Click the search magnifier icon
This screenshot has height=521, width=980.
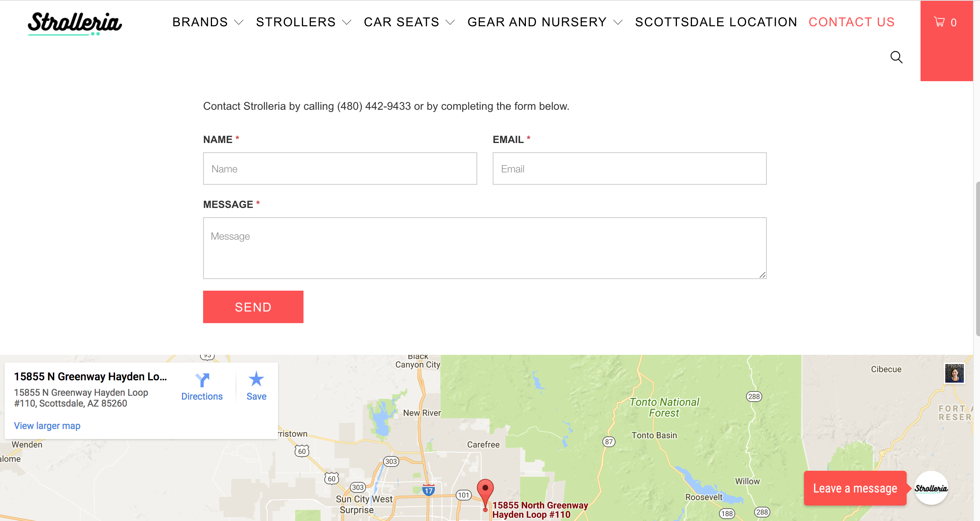(x=896, y=57)
